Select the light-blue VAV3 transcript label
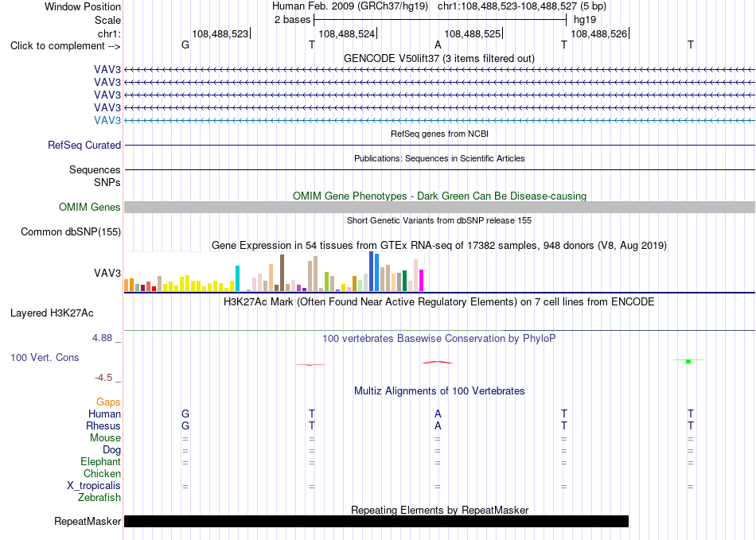Screen dimensions: 756x540 (x=107, y=120)
